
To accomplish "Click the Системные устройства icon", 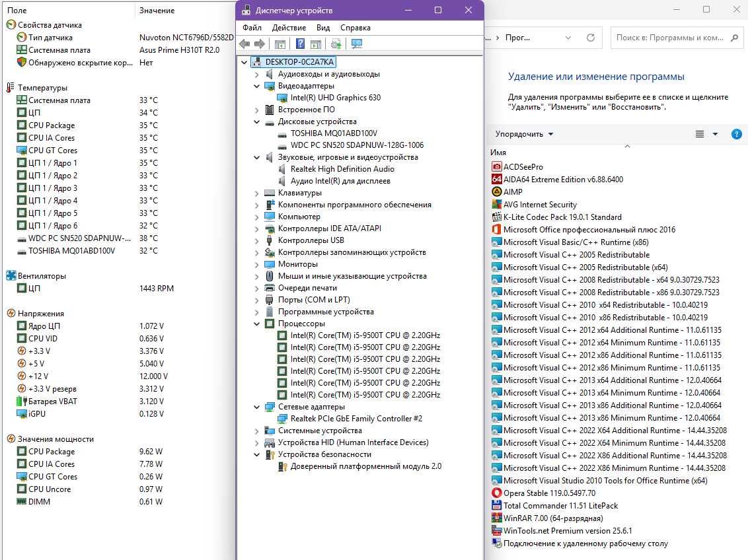I will pos(270,431).
